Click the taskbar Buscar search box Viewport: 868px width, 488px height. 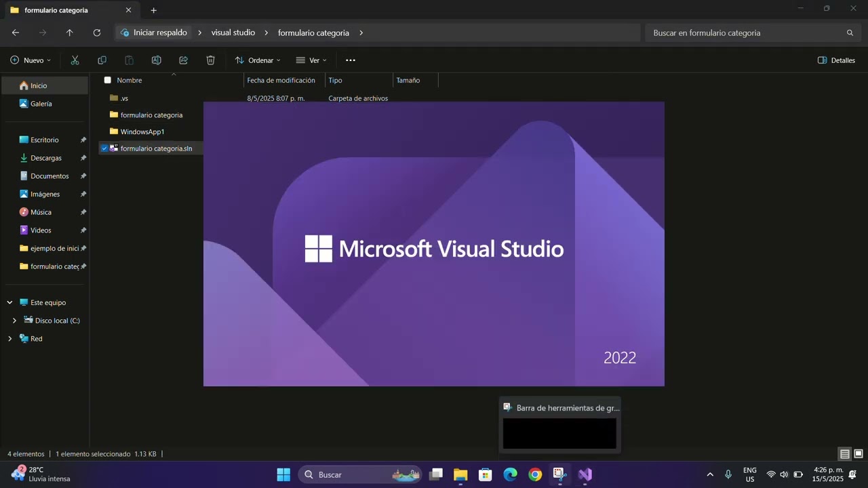point(359,474)
